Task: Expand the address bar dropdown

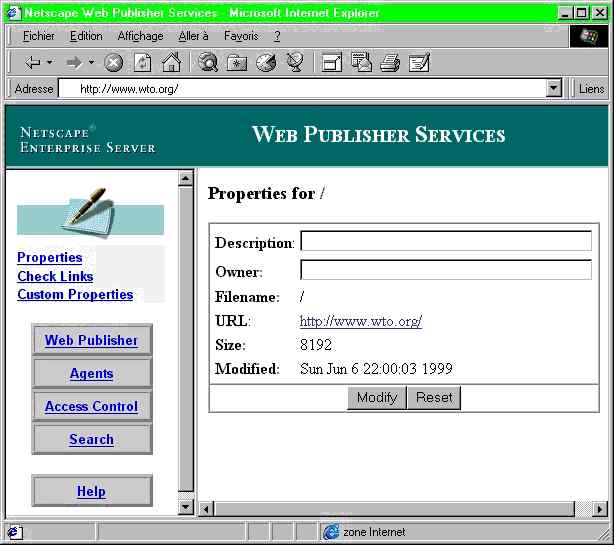Action: (x=554, y=88)
